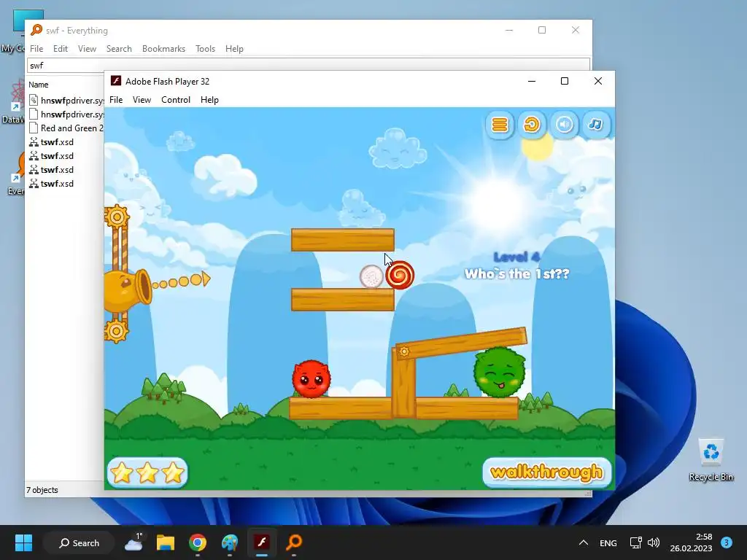Open the Control menu in Flash Player
747x560 pixels.
point(176,99)
